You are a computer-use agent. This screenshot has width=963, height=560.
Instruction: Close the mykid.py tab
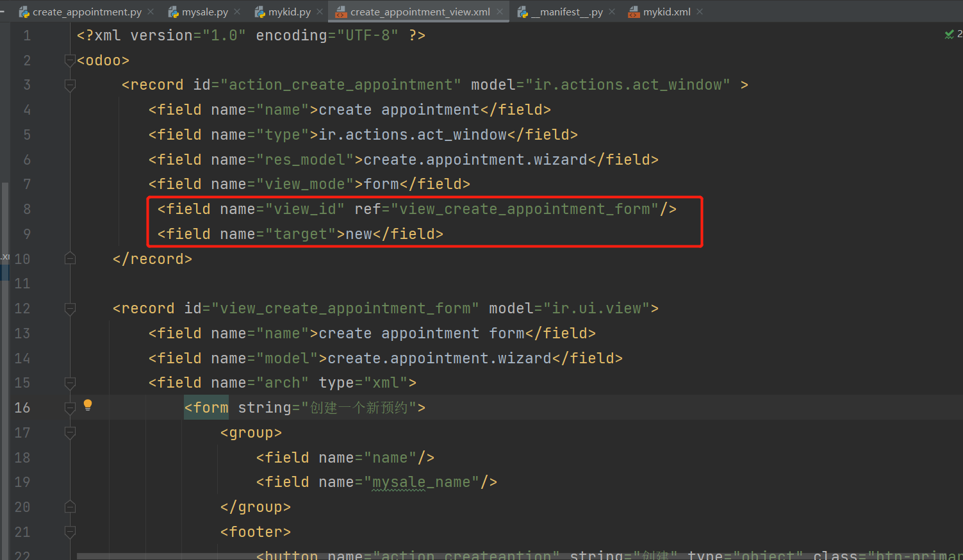tap(320, 12)
